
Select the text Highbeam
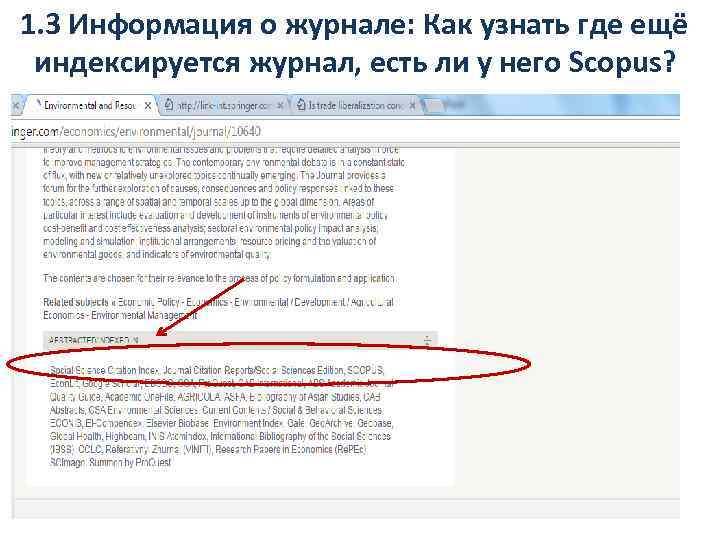125,436
